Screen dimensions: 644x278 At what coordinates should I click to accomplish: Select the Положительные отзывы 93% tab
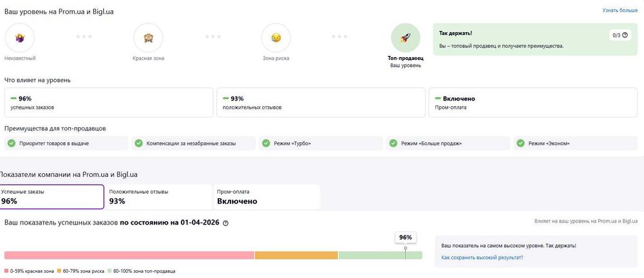[x=159, y=197]
